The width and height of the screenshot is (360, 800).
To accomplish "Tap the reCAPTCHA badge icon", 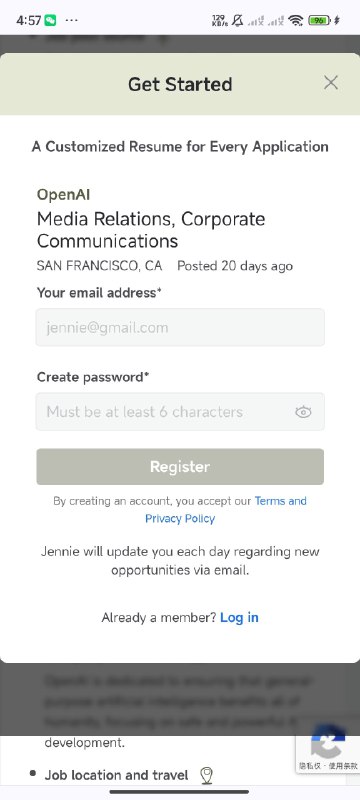I will (328, 741).
